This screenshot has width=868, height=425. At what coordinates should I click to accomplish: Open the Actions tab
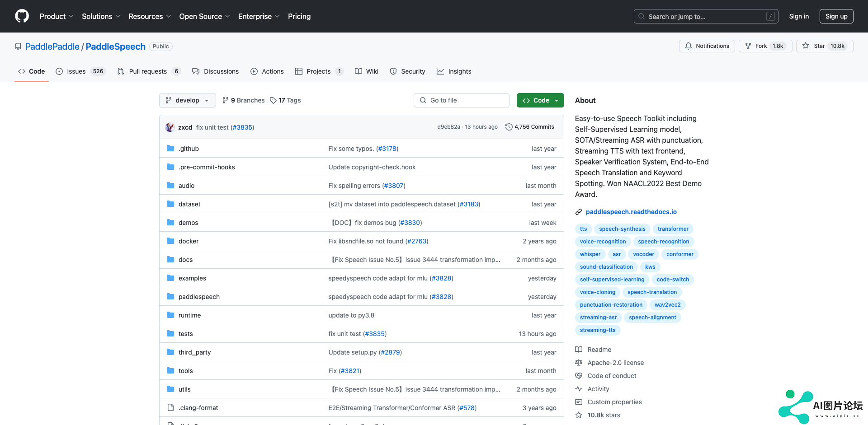(x=267, y=71)
